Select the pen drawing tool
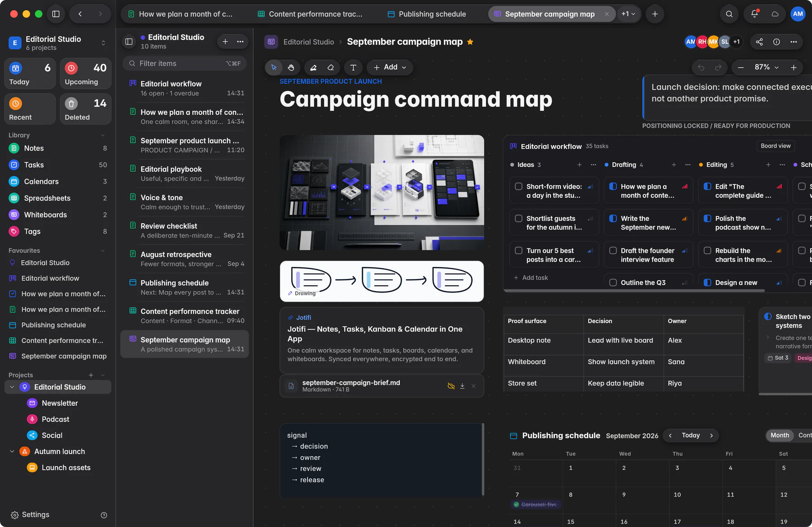Viewport: 812px width, 527px height. 313,67
